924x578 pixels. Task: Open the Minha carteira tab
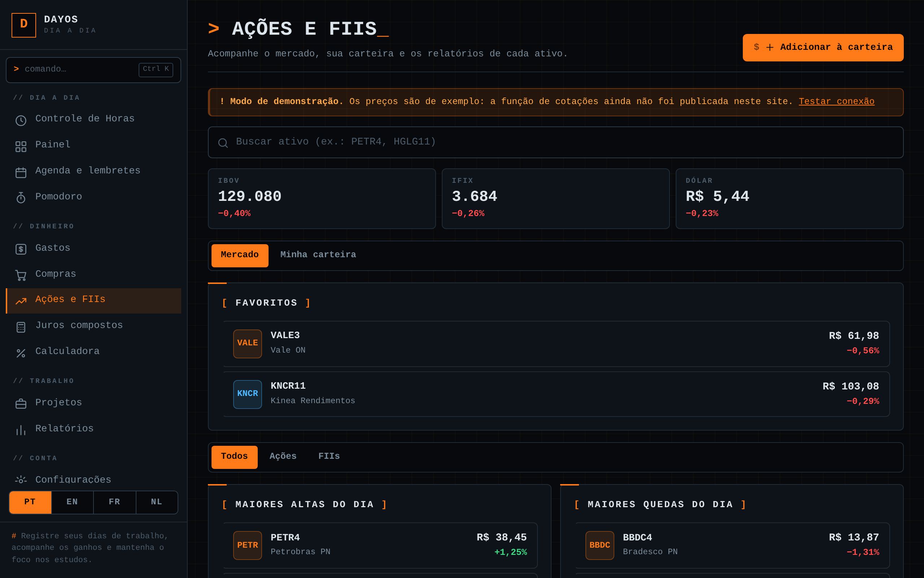(318, 255)
